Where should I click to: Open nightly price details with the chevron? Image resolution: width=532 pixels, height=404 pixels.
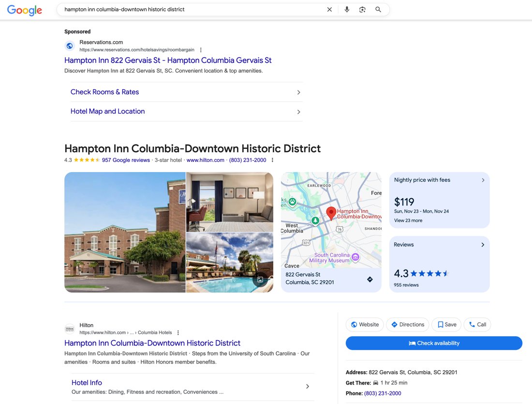coord(482,180)
